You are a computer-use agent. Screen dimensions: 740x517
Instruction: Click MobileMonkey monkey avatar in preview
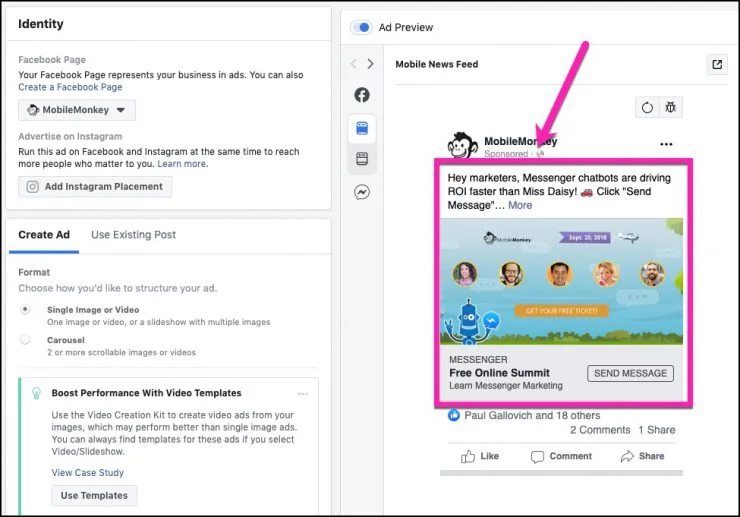462,145
